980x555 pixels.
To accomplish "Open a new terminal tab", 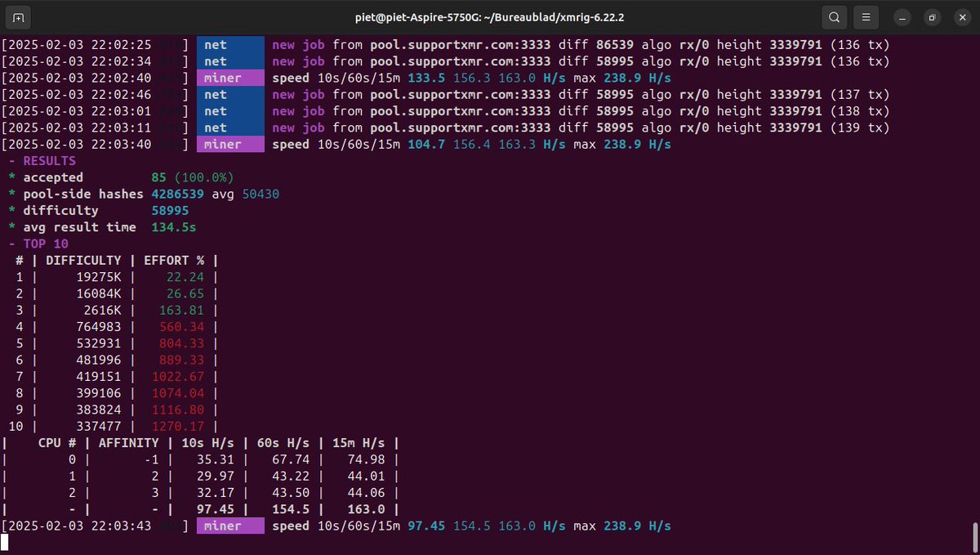I will [x=19, y=17].
